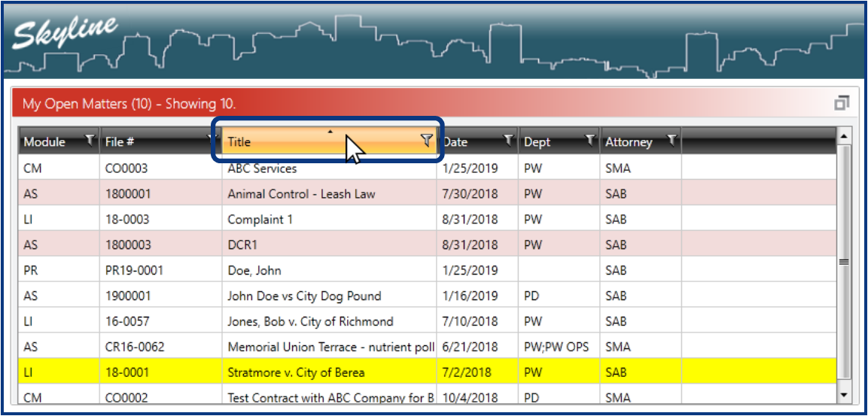Viewport: 868px width, 416px height.
Task: Select Test Contract with ABC Company title
Action: (x=331, y=398)
